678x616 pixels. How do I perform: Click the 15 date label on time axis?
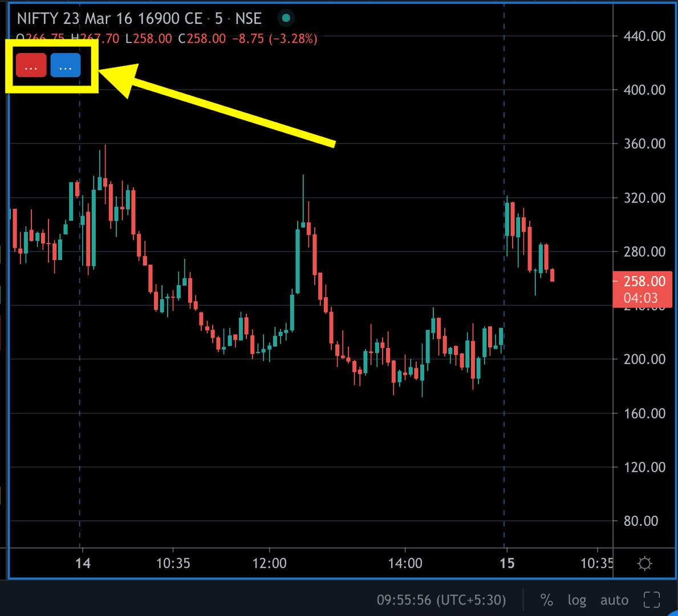point(507,563)
